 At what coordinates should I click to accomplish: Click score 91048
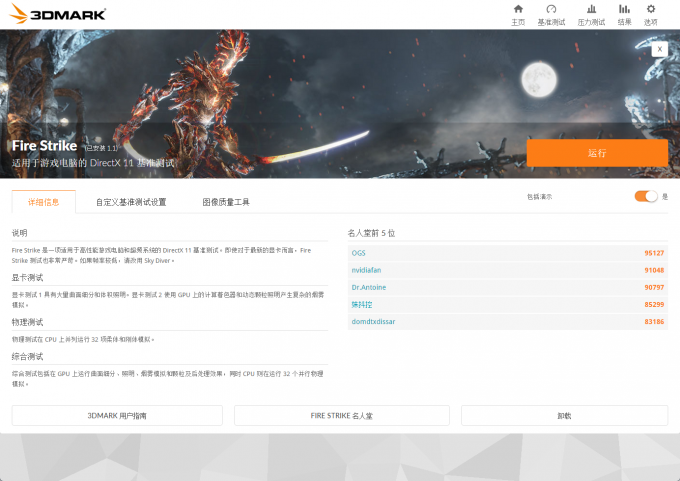(x=654, y=270)
